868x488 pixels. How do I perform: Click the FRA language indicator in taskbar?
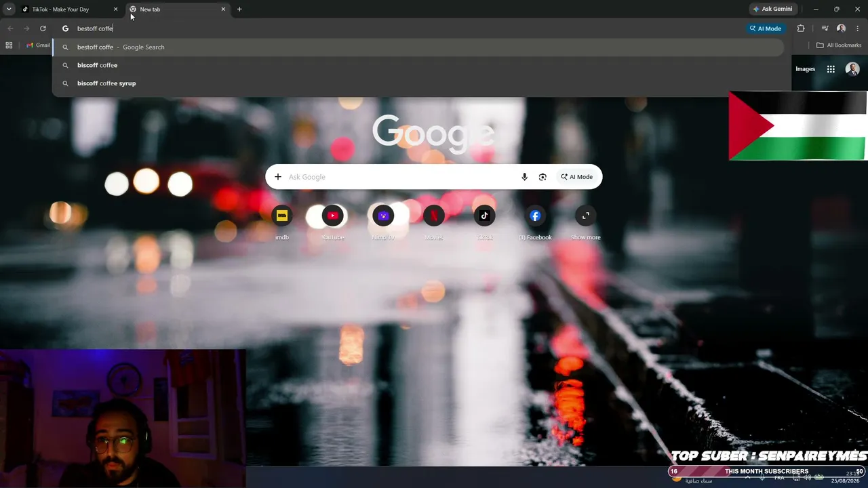tap(779, 477)
